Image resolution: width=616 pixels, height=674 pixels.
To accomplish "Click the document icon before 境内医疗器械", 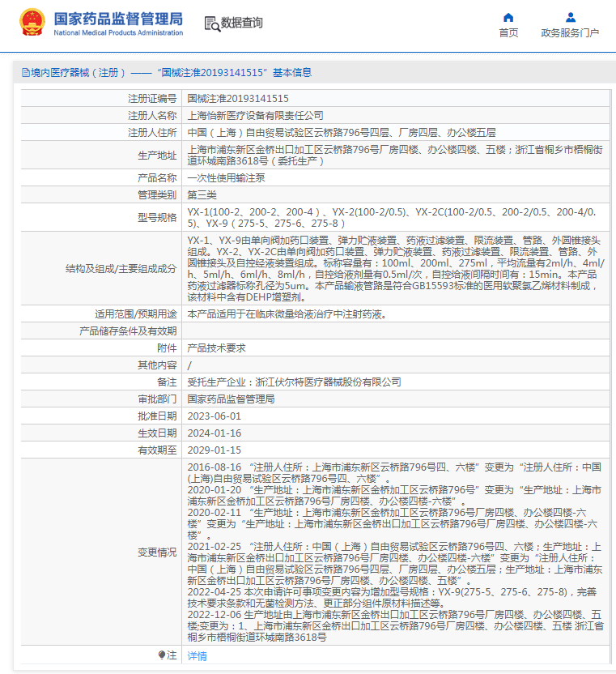I will pos(26,73).
